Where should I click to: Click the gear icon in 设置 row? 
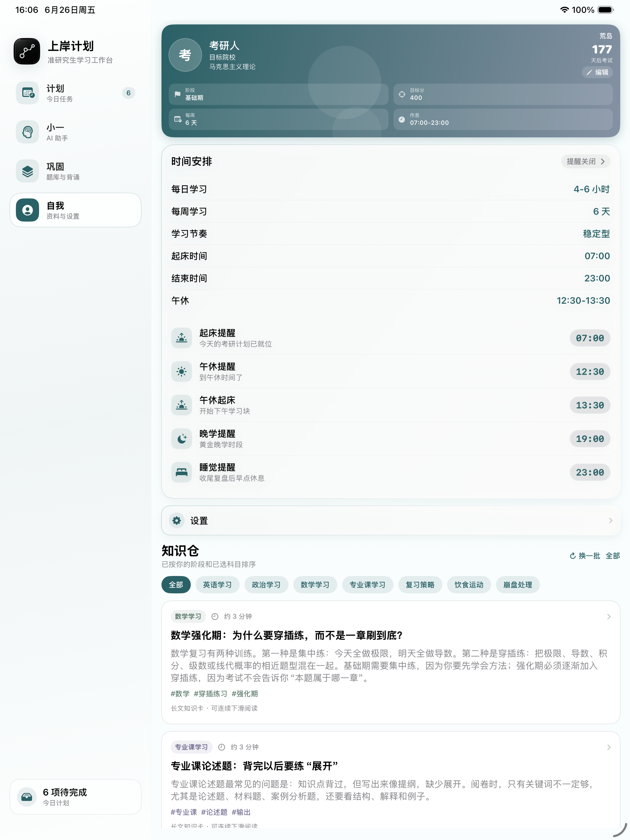177,521
